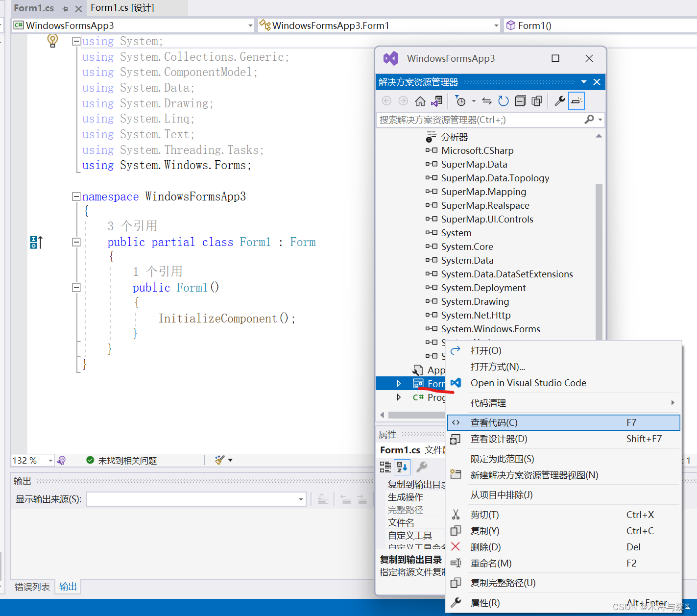This screenshot has height=616, width=697.
Task: Refresh the Solution Explorer
Action: [x=504, y=100]
